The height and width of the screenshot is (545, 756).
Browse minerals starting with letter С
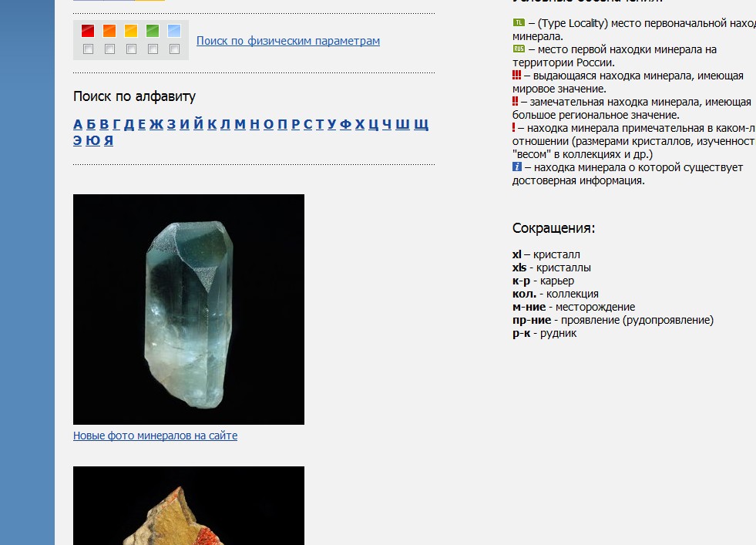[308, 124]
